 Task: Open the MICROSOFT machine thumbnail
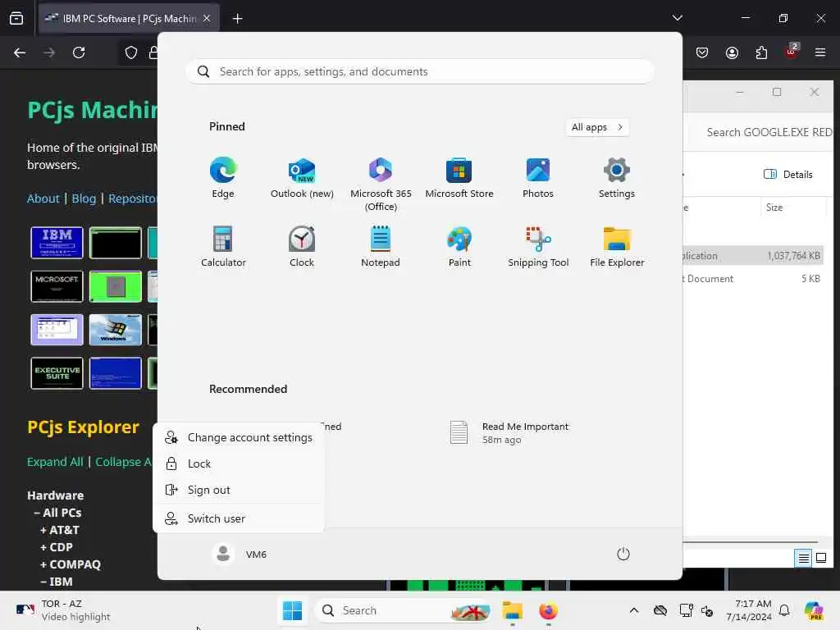coord(57,286)
